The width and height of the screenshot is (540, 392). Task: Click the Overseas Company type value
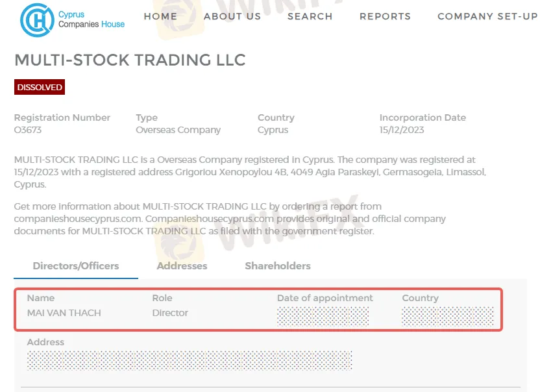point(178,130)
